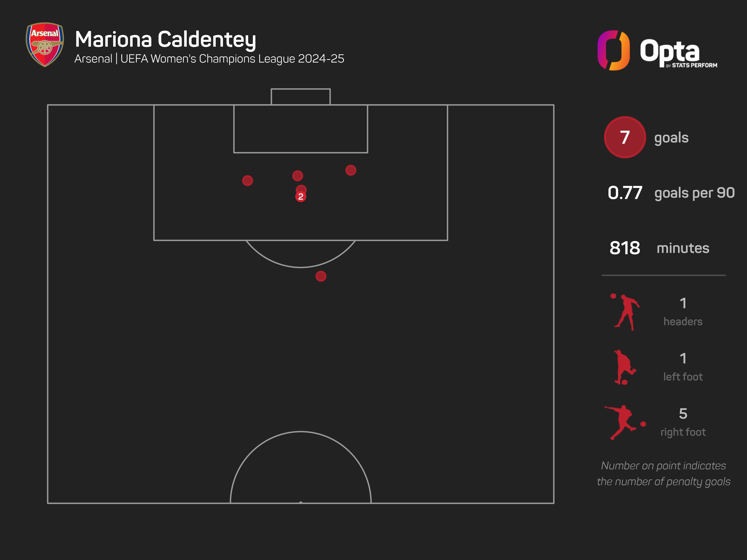The width and height of the screenshot is (747, 560).
Task: Click the red circle showing 7 goals
Action: 624,137
